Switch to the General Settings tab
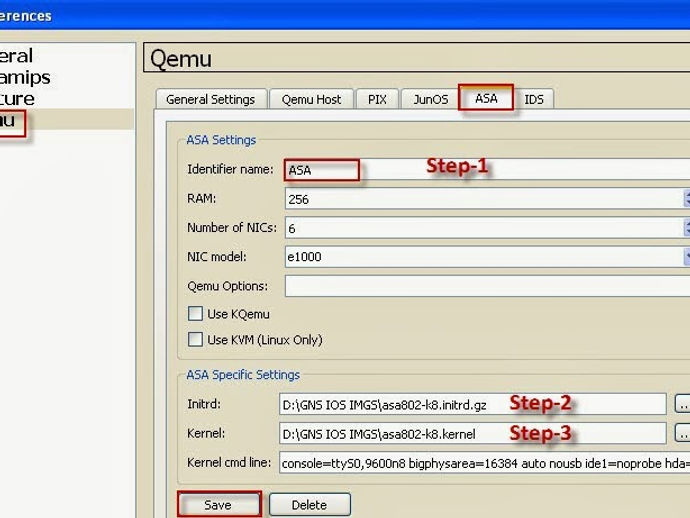This screenshot has height=518, width=690. [x=211, y=99]
